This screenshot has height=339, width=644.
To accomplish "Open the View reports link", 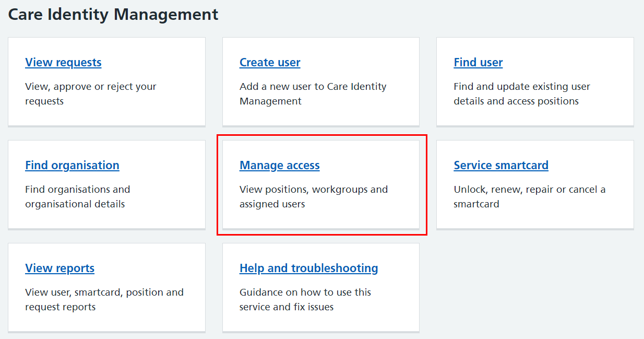I will (59, 268).
